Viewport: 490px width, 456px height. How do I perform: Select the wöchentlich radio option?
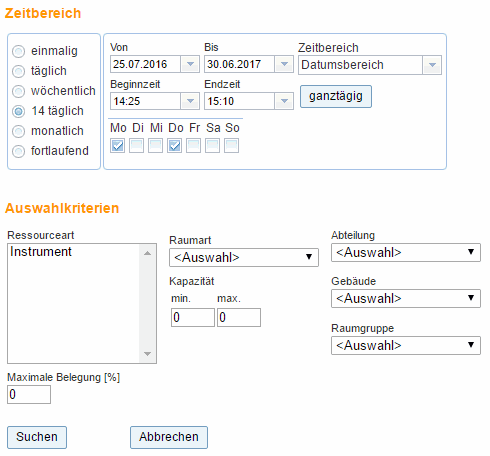pos(18,91)
